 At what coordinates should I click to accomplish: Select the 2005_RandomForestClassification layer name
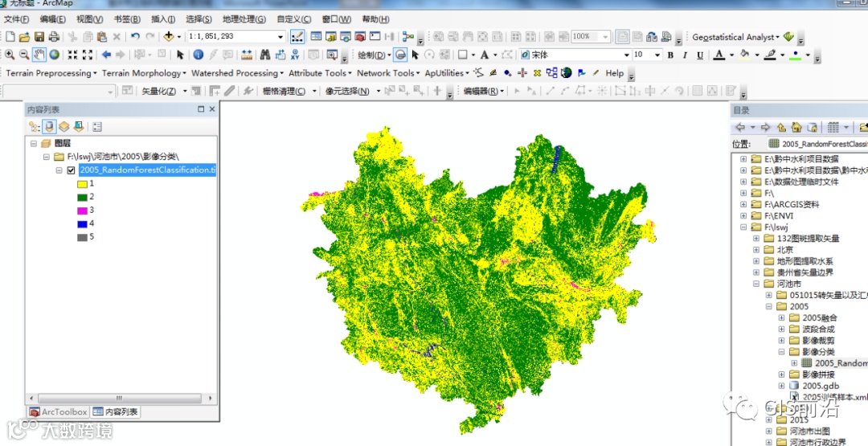(x=147, y=170)
